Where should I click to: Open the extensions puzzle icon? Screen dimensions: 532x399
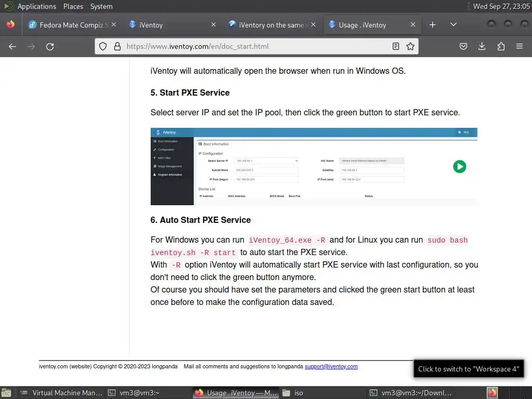pos(501,46)
